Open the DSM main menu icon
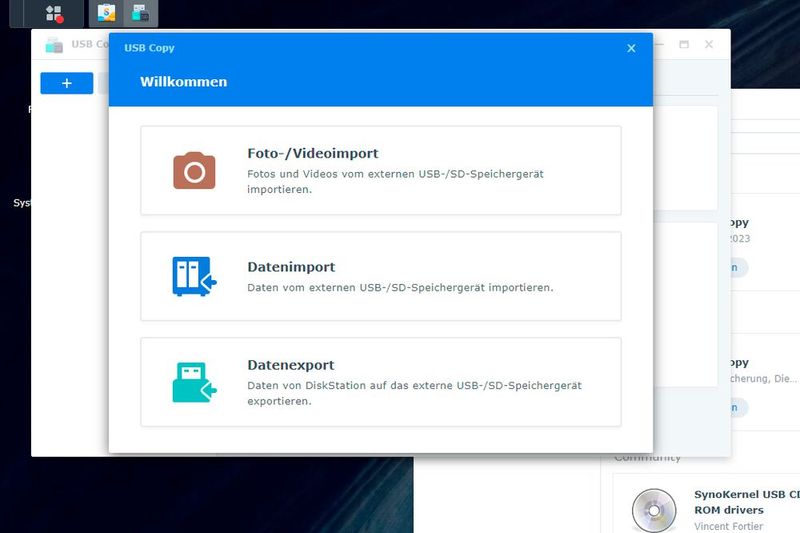800x533 pixels. (54, 14)
